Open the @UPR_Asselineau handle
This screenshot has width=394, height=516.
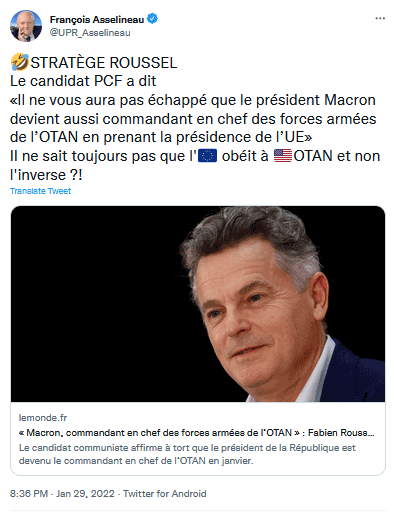[x=90, y=33]
